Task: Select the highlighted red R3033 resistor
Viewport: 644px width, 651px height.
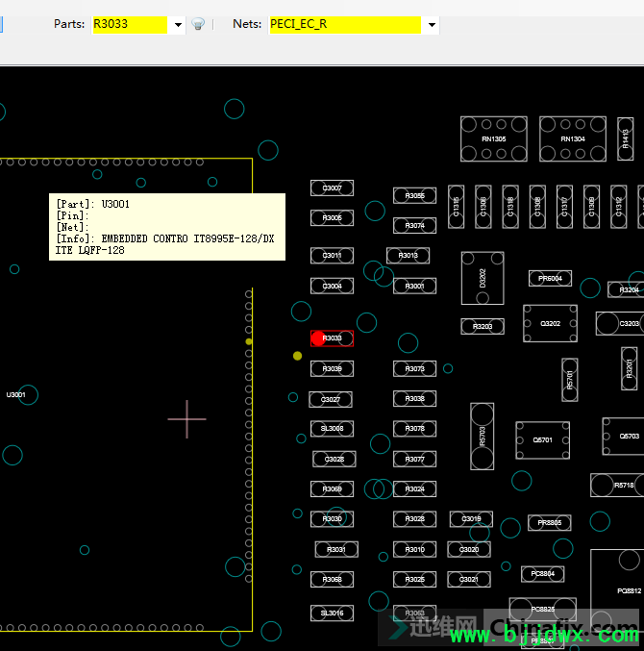Action: tap(332, 338)
